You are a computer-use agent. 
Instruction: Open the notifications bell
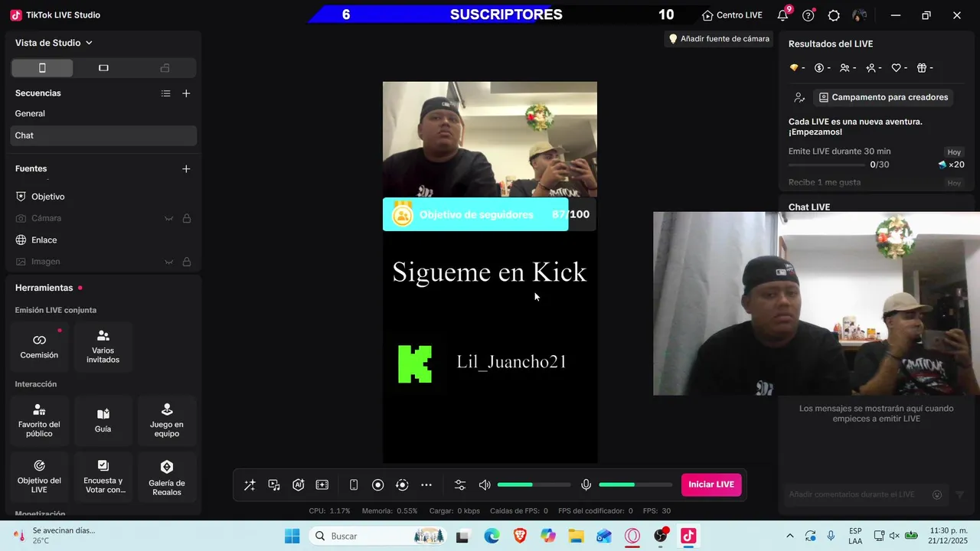(782, 15)
